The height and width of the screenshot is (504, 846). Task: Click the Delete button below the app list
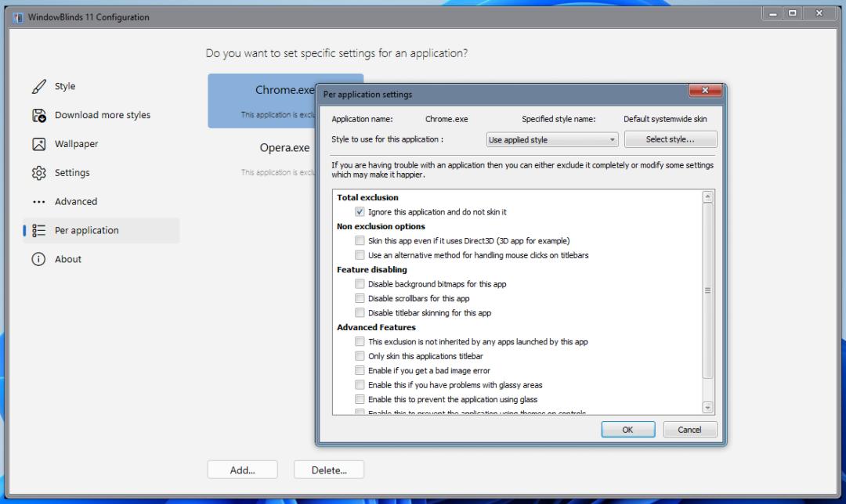pos(328,469)
